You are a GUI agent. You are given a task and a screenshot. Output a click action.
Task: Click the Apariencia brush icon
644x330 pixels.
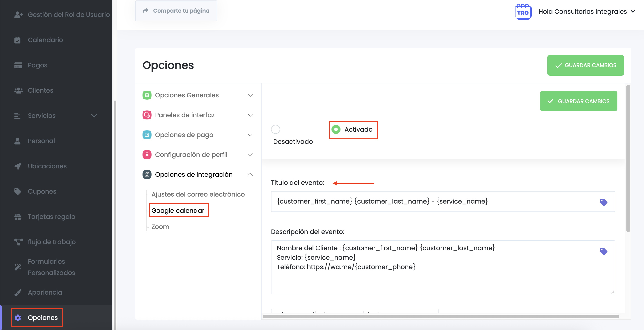coord(18,293)
